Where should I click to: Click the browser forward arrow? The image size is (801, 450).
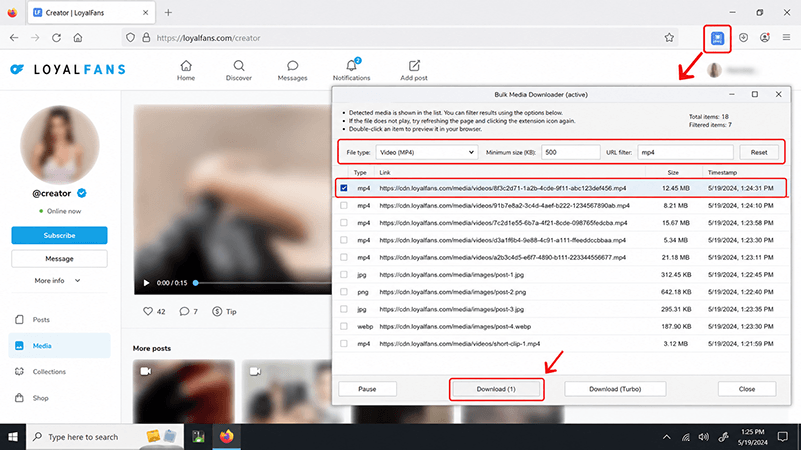[x=35, y=38]
